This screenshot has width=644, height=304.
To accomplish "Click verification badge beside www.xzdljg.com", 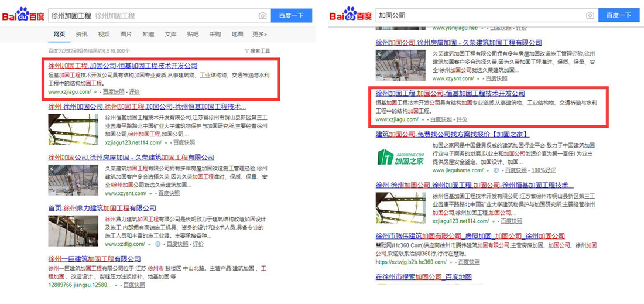I will coord(157,244).
